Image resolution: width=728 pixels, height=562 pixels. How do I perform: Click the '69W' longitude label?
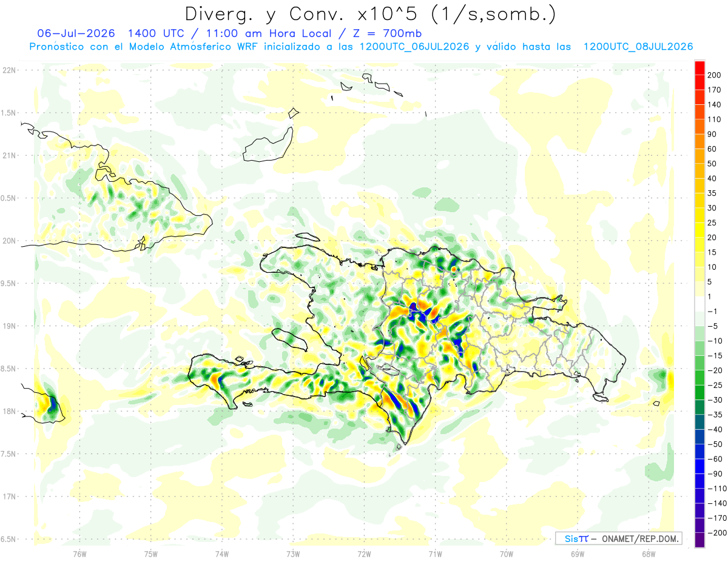(577, 553)
